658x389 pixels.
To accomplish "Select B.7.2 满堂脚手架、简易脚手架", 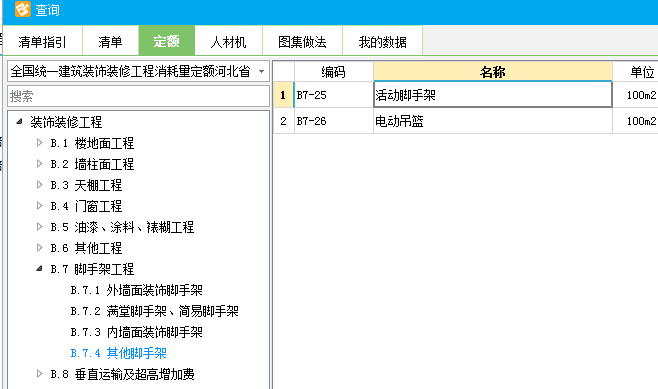I will point(154,311).
